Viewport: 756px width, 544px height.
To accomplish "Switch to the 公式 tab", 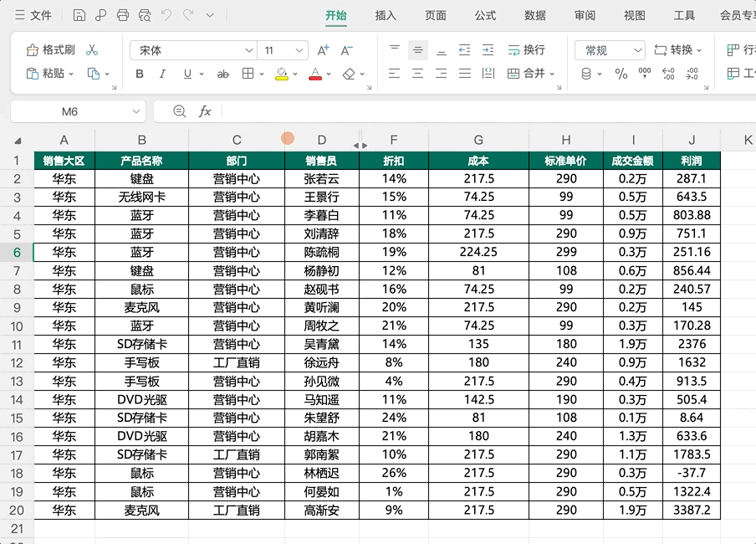I will pyautogui.click(x=485, y=15).
